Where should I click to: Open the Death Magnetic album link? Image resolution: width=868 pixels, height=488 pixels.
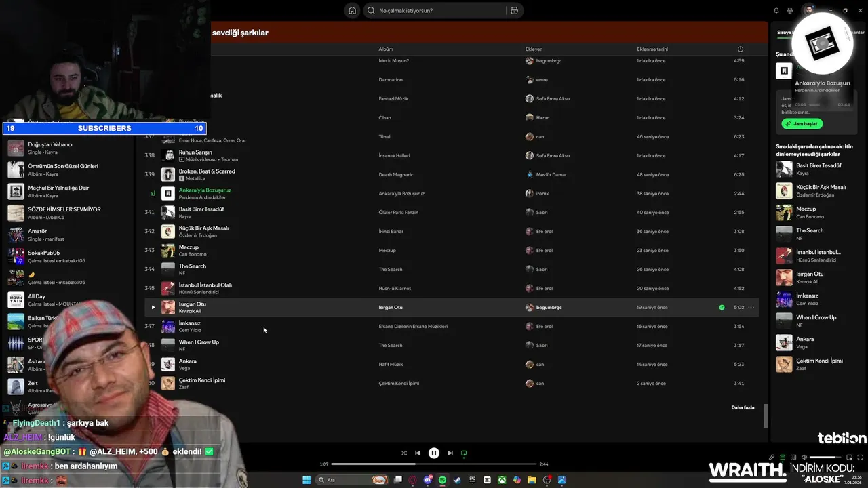click(396, 175)
